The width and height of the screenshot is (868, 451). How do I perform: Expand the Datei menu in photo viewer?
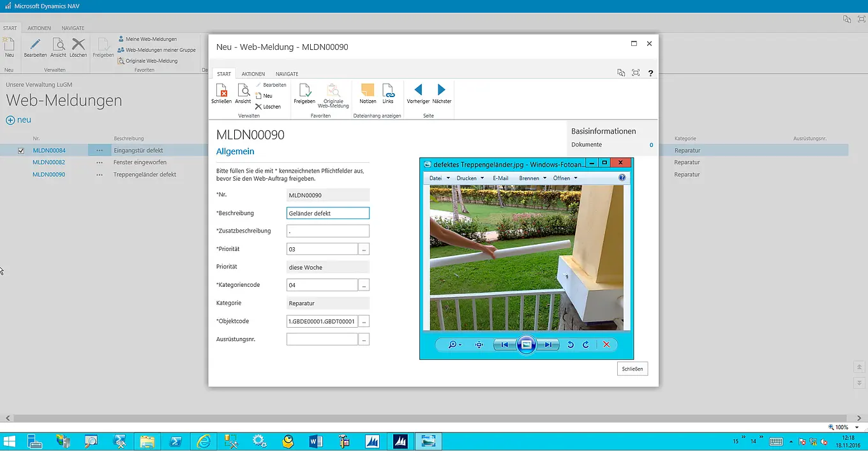439,178
